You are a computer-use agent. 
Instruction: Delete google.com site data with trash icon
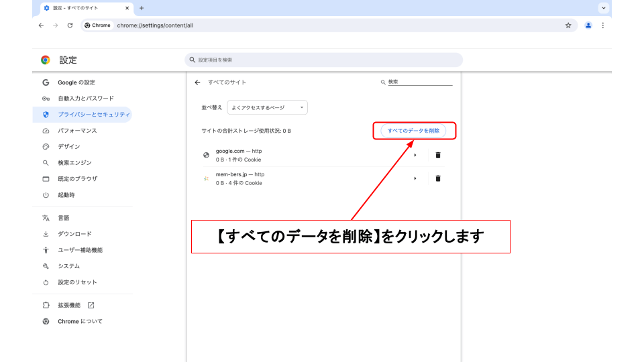pos(438,155)
